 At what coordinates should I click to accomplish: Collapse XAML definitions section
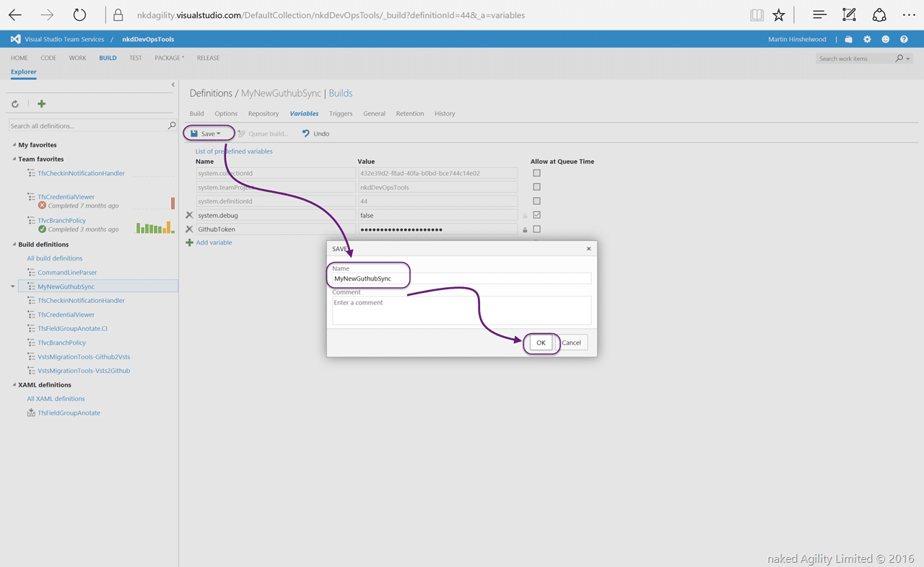click(14, 384)
